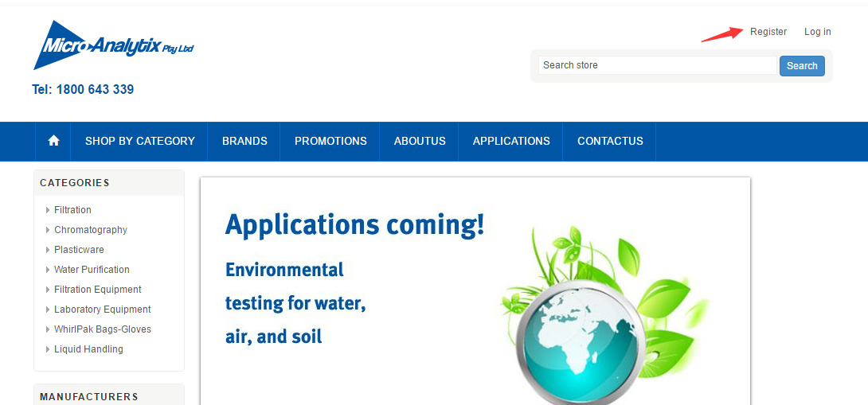Click the globe graphic in the banner
Image resolution: width=868 pixels, height=405 pixels.
[581, 343]
